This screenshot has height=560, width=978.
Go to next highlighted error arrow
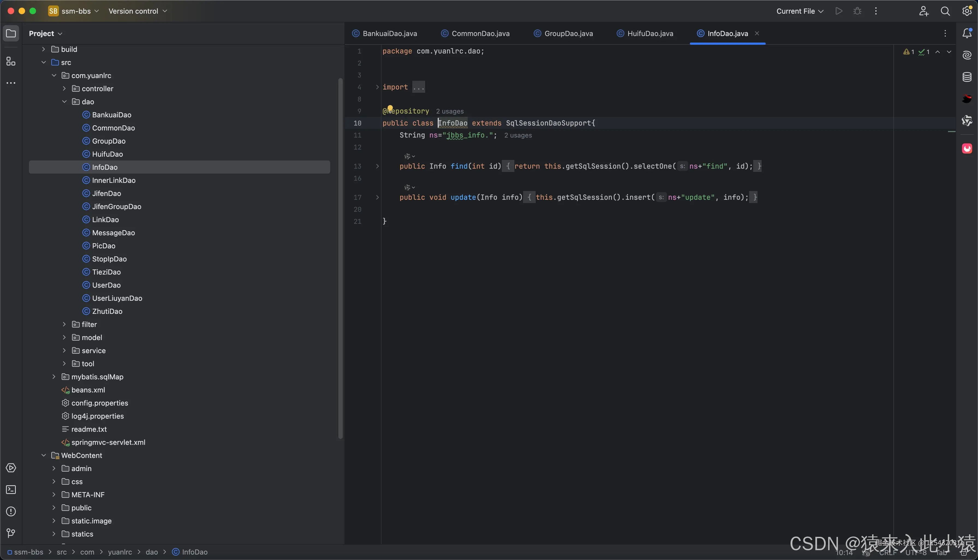[x=949, y=52]
